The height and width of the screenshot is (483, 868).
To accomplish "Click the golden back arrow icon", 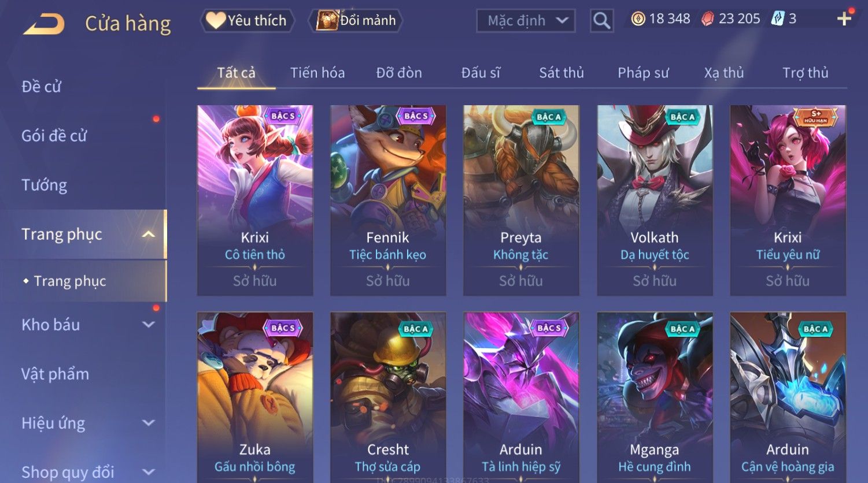I will [x=44, y=24].
